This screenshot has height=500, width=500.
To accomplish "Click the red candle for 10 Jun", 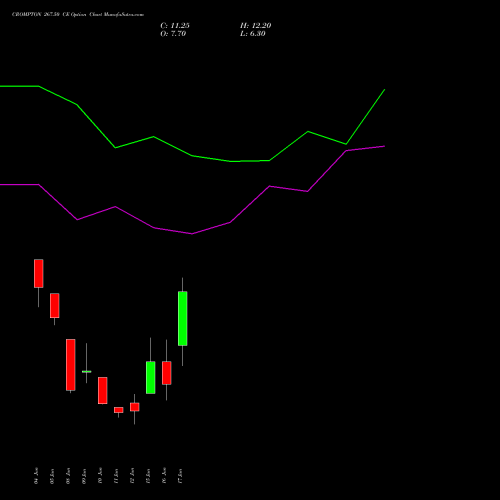I will click(103, 390).
